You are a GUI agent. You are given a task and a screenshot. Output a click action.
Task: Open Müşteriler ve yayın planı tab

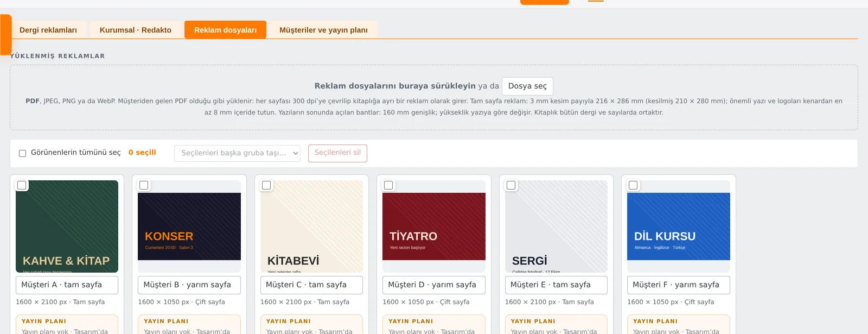click(323, 30)
